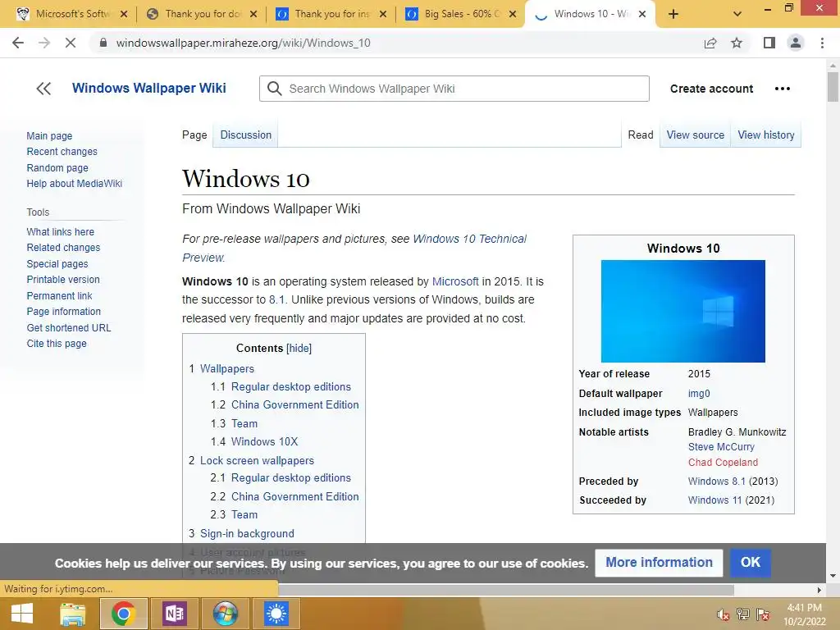Collapse the wiki sidebar with double-chevron icon
840x630 pixels.
(x=43, y=89)
